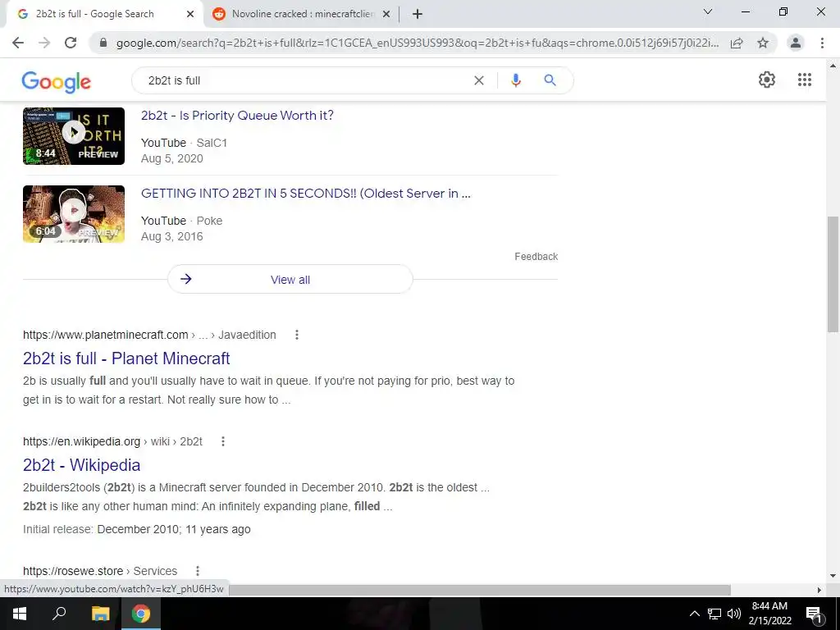840x630 pixels.
Task: Open taskbar clock showing 8:44 AM
Action: (x=769, y=614)
